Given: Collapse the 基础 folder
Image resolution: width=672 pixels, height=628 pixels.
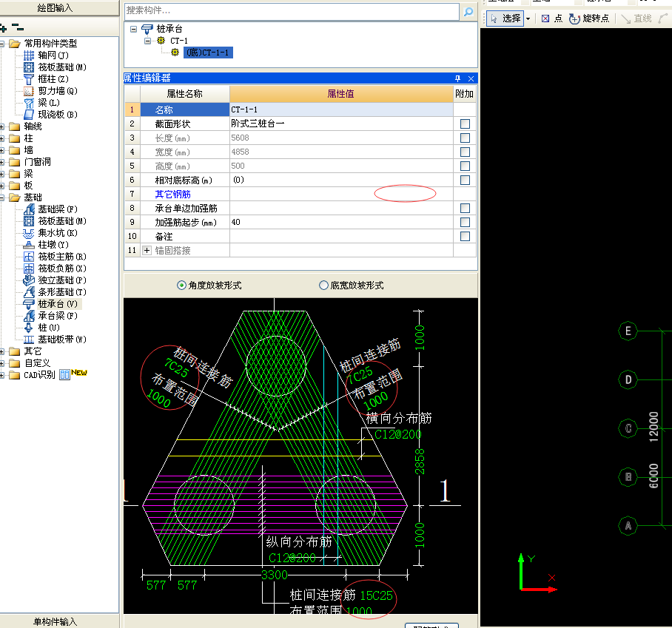Looking at the screenshot, I should [x=2, y=197].
